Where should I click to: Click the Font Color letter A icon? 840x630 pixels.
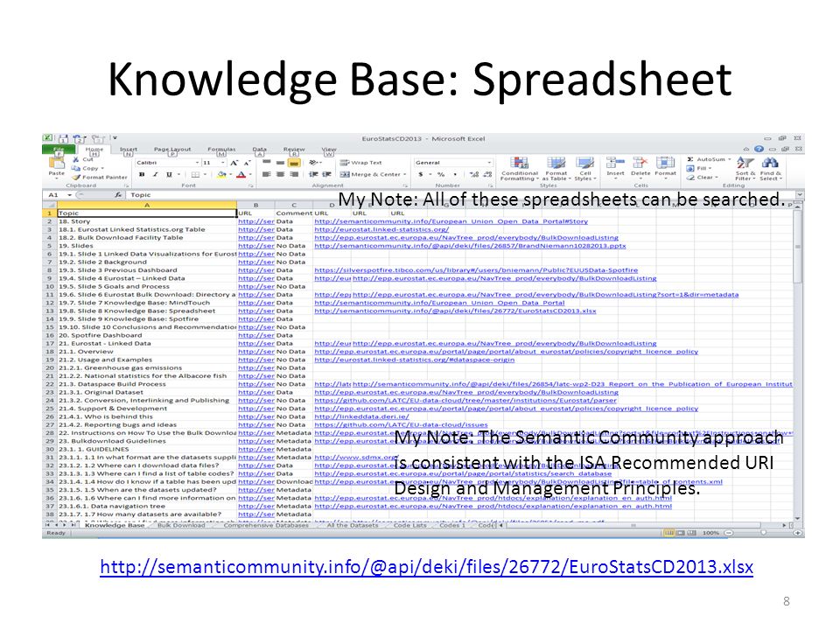tap(241, 174)
